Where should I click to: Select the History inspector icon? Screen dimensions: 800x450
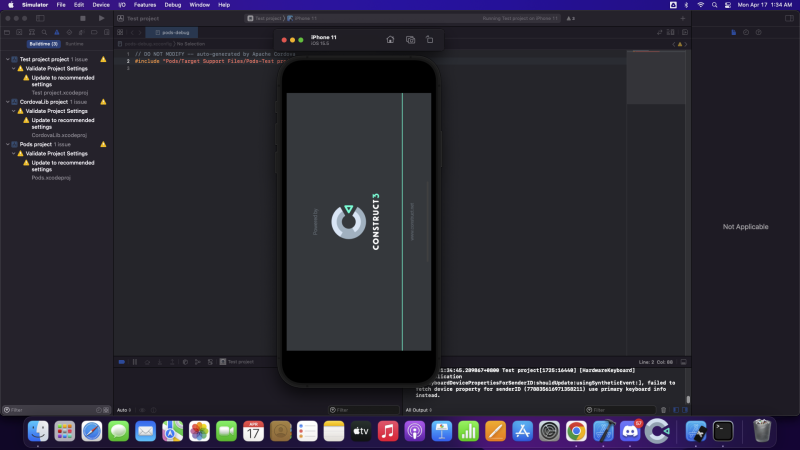pos(746,32)
